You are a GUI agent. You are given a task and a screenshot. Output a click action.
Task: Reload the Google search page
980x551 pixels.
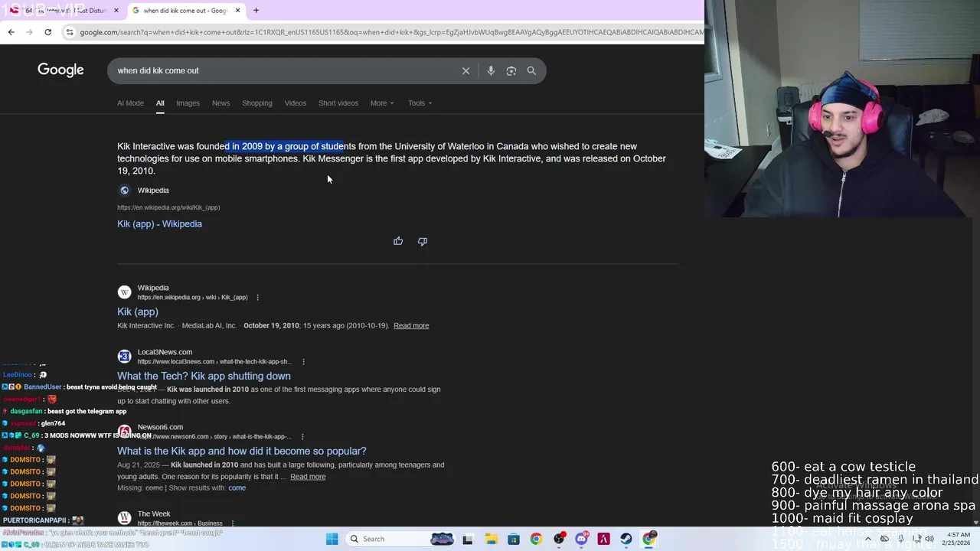[x=47, y=32]
